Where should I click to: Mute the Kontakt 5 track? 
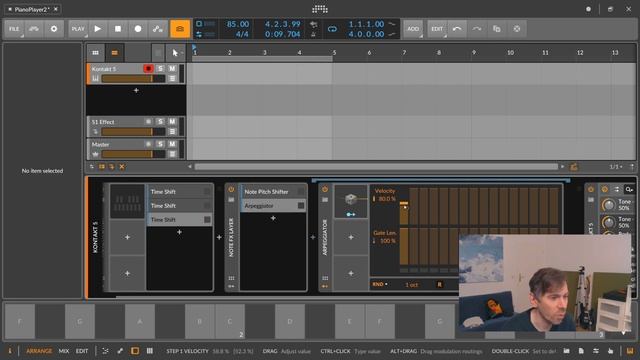pyautogui.click(x=172, y=69)
